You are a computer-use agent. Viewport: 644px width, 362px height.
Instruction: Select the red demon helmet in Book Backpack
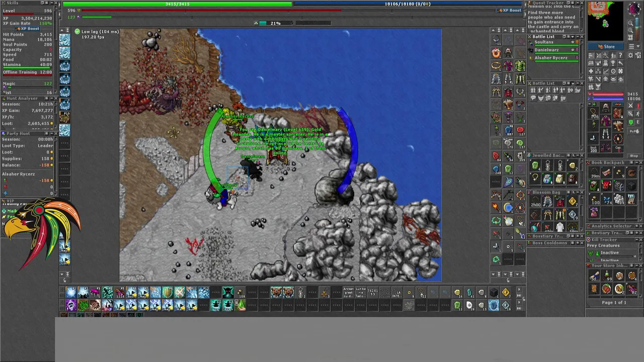point(606,186)
